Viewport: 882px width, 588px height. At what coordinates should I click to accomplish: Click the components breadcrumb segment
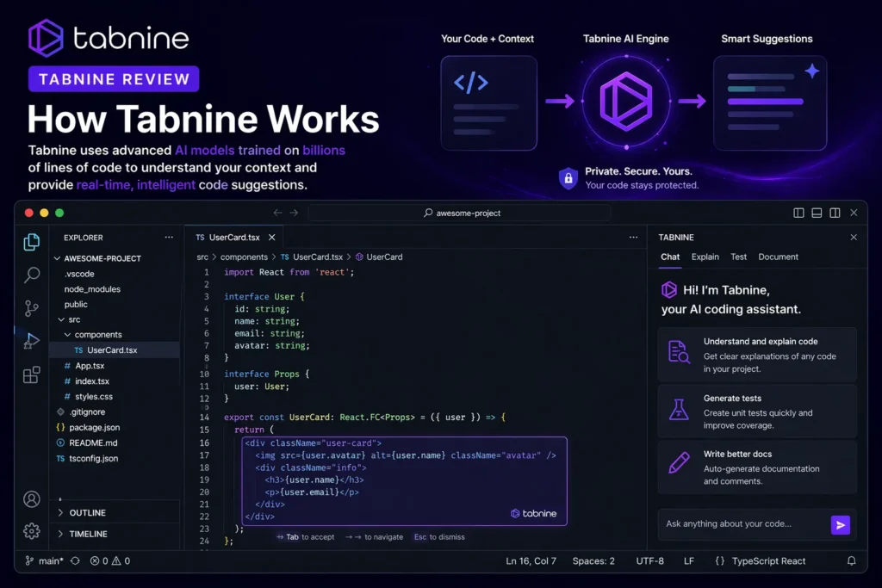pyautogui.click(x=244, y=257)
